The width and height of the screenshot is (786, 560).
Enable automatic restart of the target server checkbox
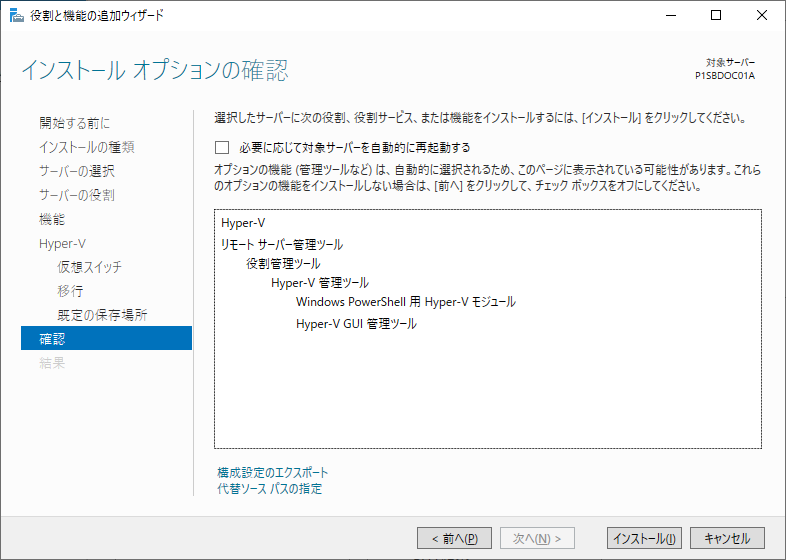pyautogui.click(x=222, y=147)
